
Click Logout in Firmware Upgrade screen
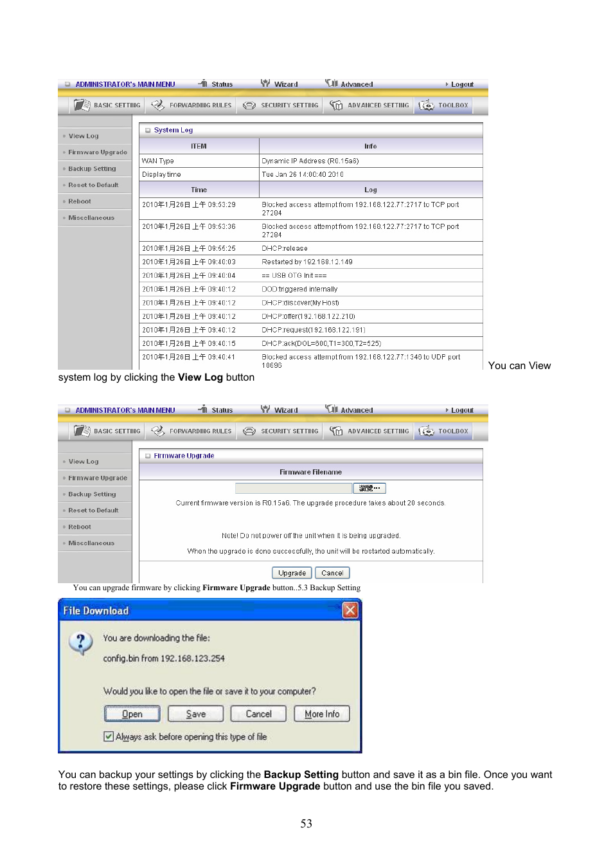[462, 410]
